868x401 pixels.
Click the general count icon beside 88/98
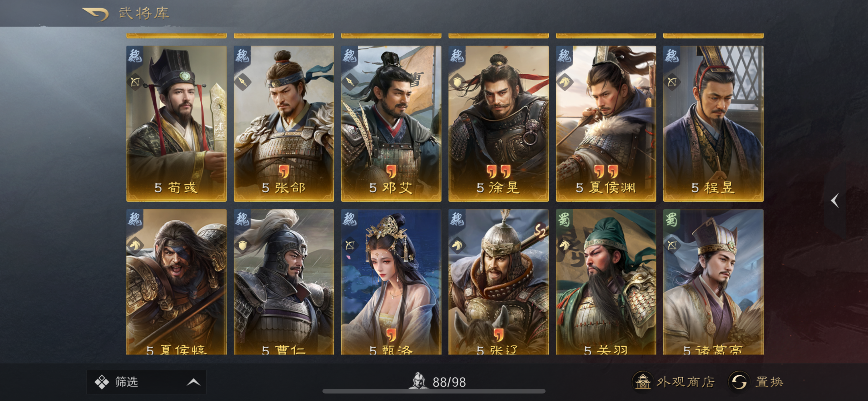coord(418,380)
